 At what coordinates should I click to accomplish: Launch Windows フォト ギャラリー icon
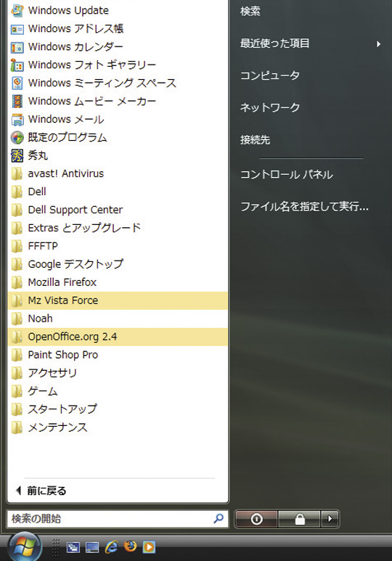coord(17,65)
